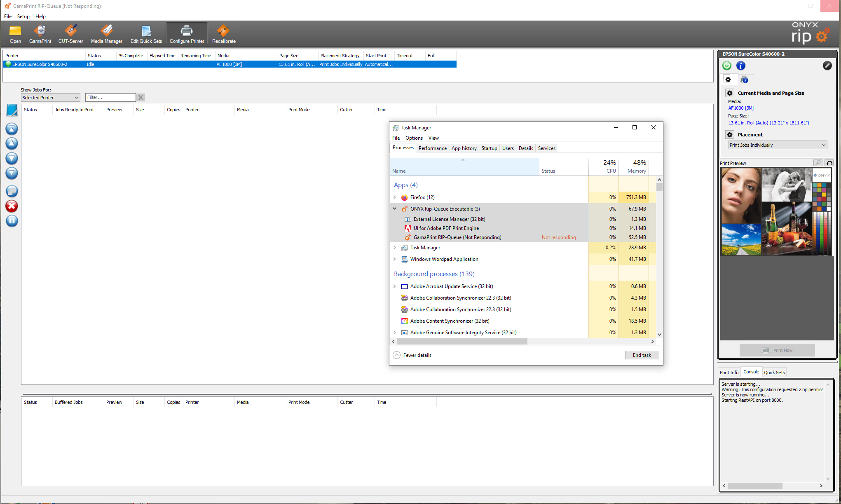841x504 pixels.
Task: Move job to top of queue
Action: point(12,129)
